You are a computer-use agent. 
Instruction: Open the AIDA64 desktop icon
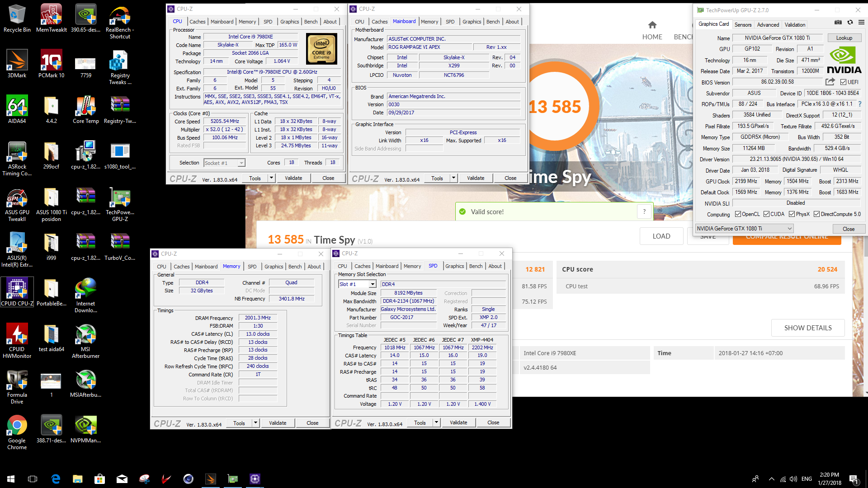(17, 109)
